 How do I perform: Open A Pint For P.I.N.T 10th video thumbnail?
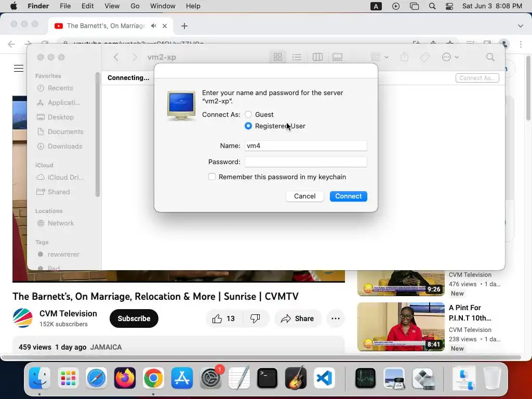click(x=401, y=327)
